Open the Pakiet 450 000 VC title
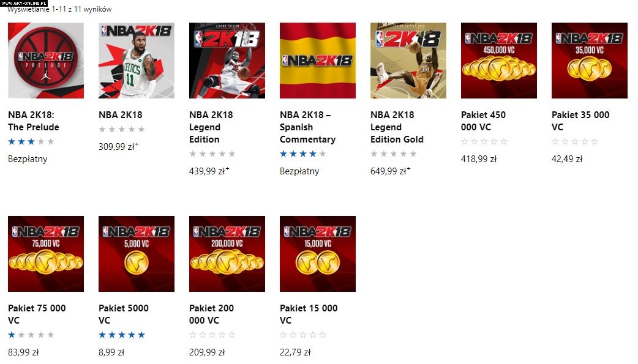Viewport: 638px width, 364px height. [483, 121]
